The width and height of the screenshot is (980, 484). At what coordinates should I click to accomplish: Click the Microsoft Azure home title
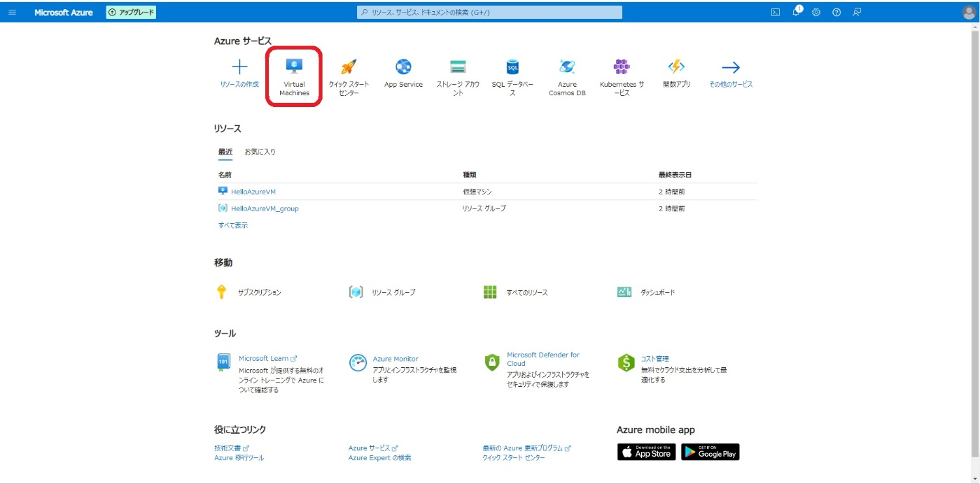[64, 13]
